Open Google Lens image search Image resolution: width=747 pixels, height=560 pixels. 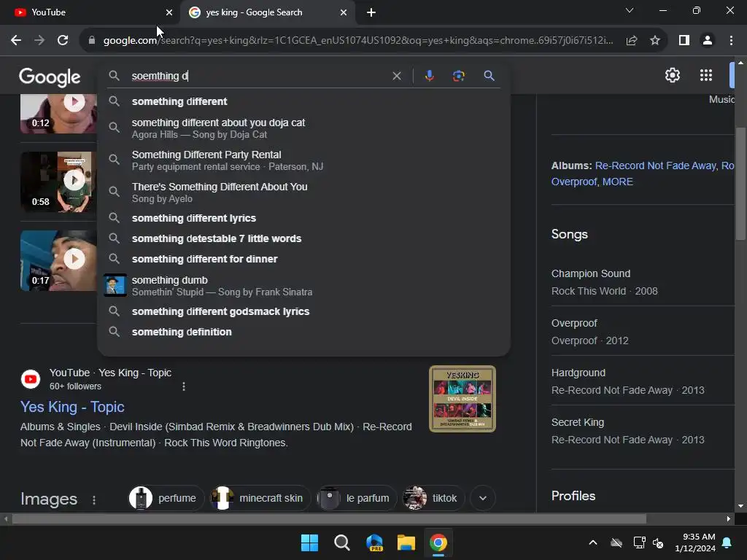(x=458, y=76)
